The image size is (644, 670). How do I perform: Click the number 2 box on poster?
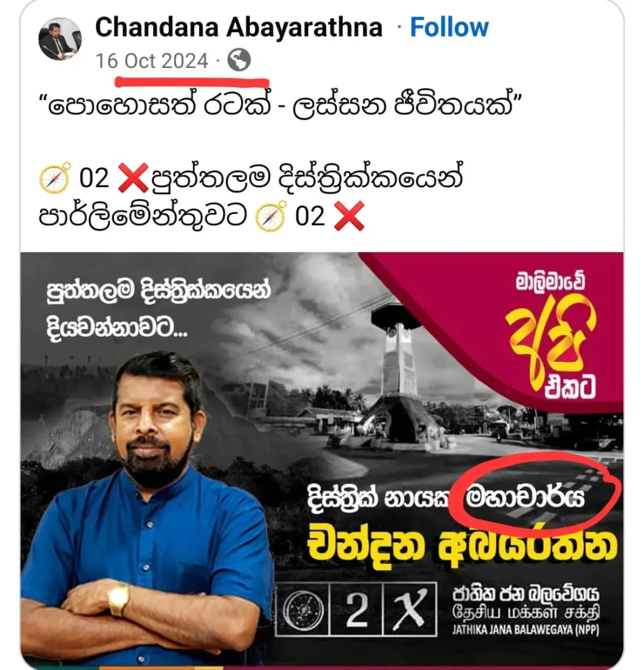click(357, 609)
